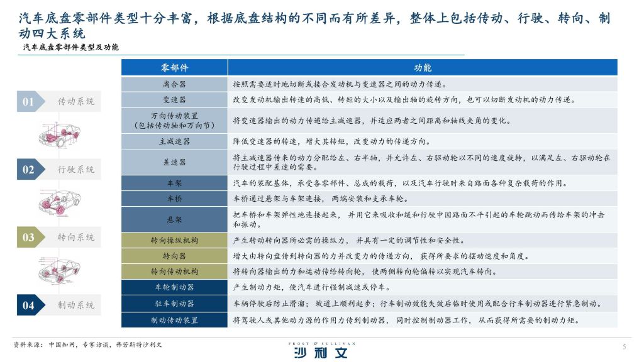Click the description starting 产生转动转向器
644x362 pixels.
tap(349, 240)
